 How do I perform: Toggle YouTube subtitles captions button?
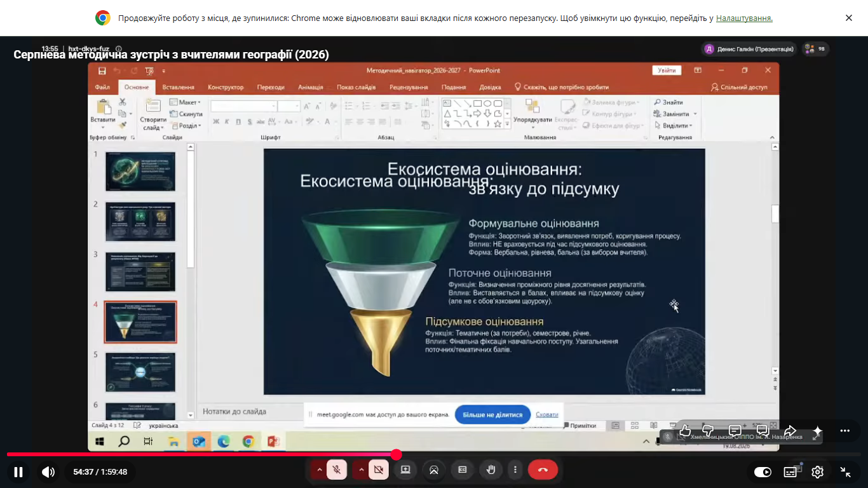tap(790, 472)
